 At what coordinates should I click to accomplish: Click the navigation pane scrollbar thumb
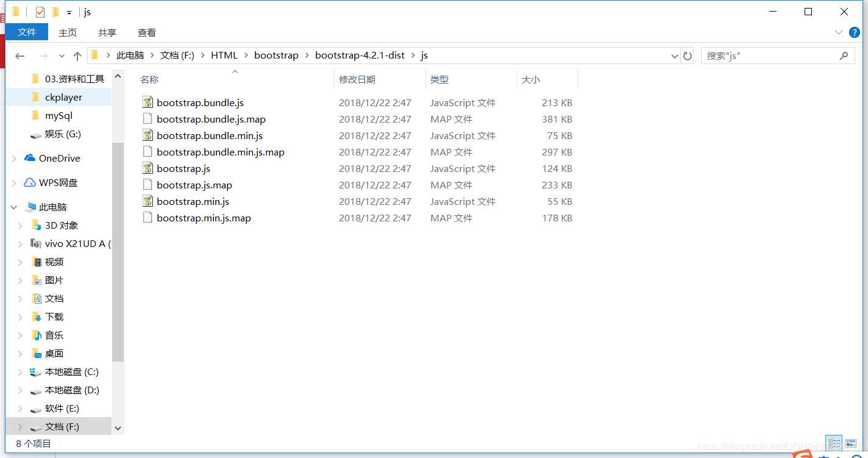click(118, 251)
